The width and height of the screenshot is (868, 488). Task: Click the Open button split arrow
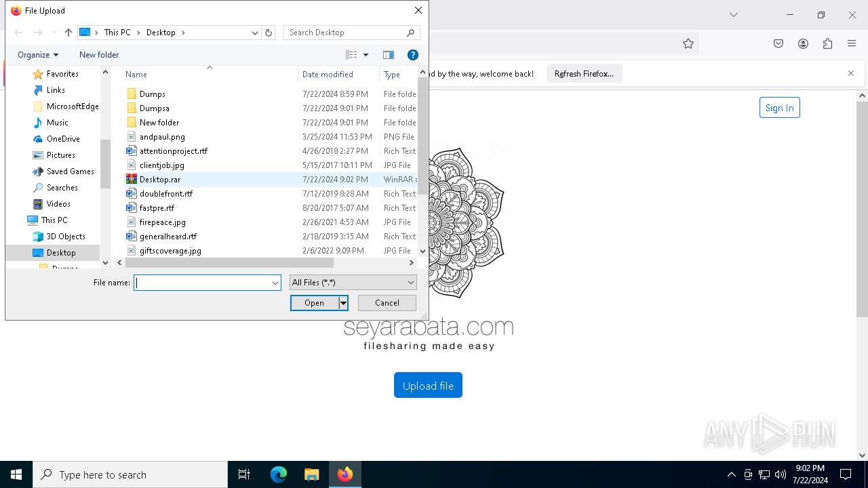coord(343,303)
